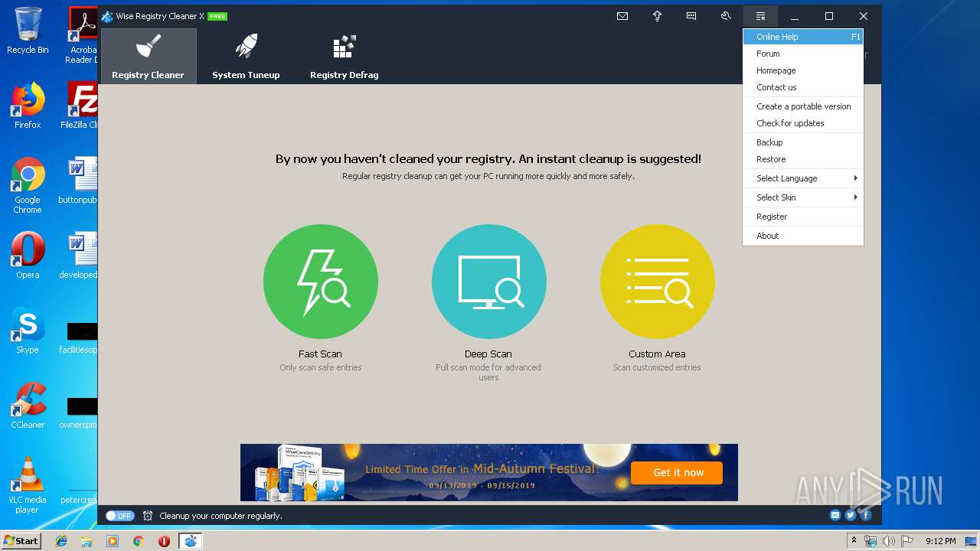The image size is (980, 551).
Task: Select the Google Chrome desktop shortcut
Action: tap(28, 186)
